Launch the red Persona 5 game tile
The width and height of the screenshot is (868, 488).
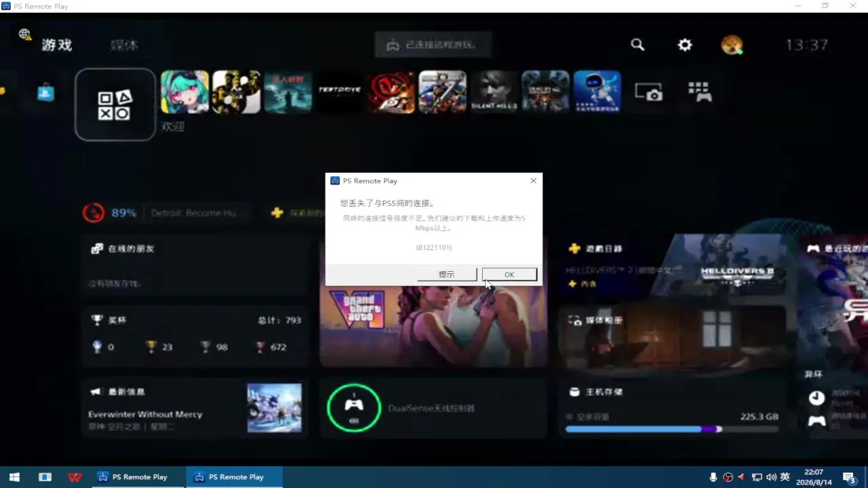coord(391,91)
